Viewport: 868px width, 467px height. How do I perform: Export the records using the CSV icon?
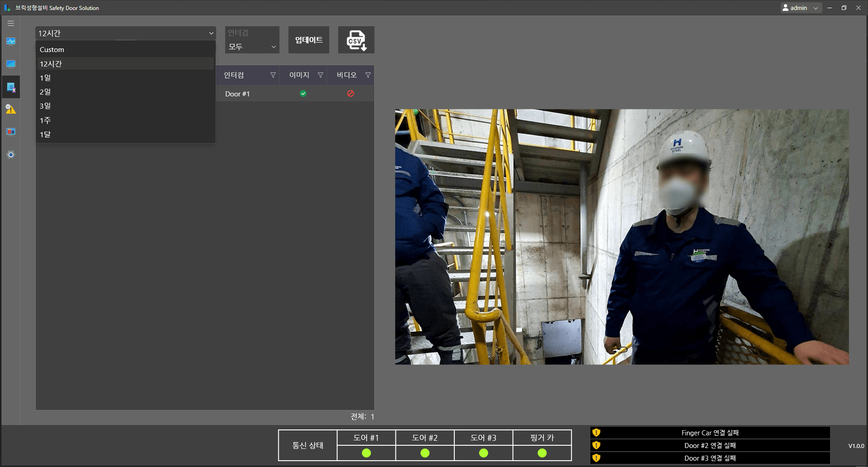click(356, 39)
